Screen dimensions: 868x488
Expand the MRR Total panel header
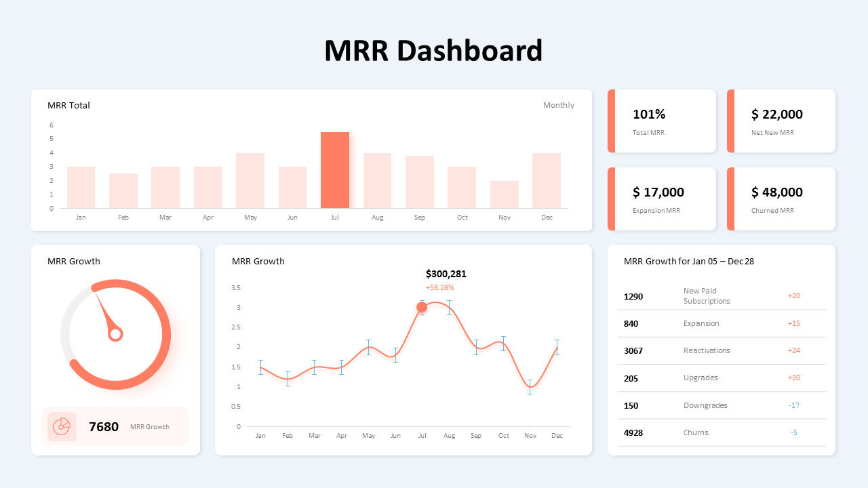point(68,105)
